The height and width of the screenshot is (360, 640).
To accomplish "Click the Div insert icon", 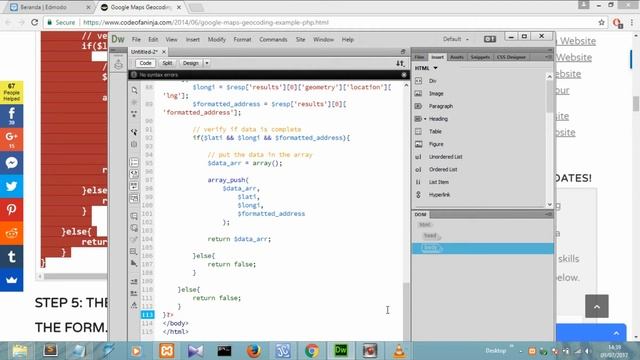I will click(x=418, y=81).
